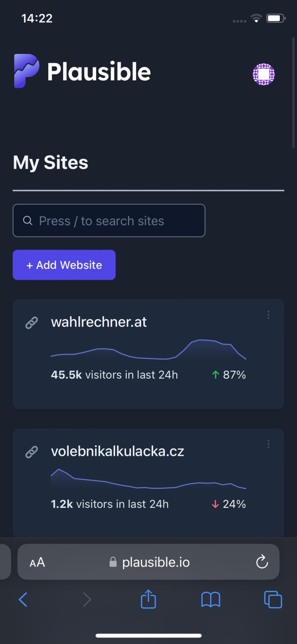Show open Safari tabs overview
Screen dimensions: 297x644
[273, 599]
